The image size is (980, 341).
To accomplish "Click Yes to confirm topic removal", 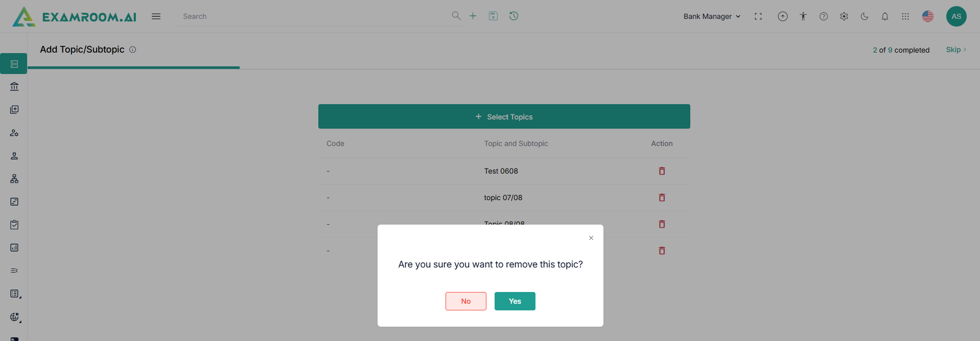I will (515, 301).
